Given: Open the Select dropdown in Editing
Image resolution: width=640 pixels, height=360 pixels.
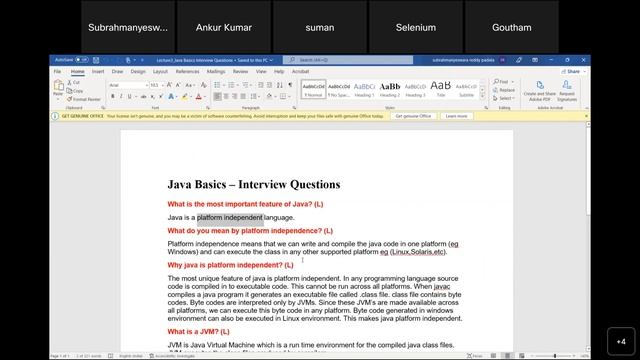Looking at the screenshot, I should tap(504, 98).
